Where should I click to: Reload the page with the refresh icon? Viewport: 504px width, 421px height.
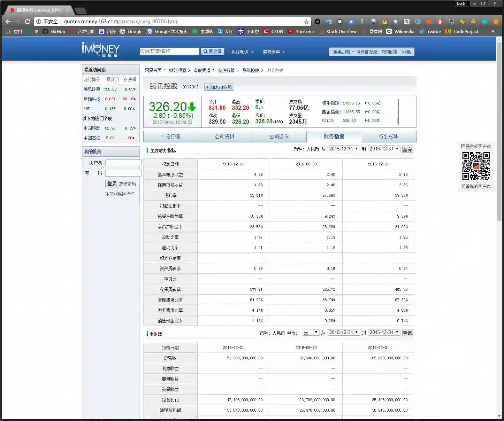click(28, 22)
